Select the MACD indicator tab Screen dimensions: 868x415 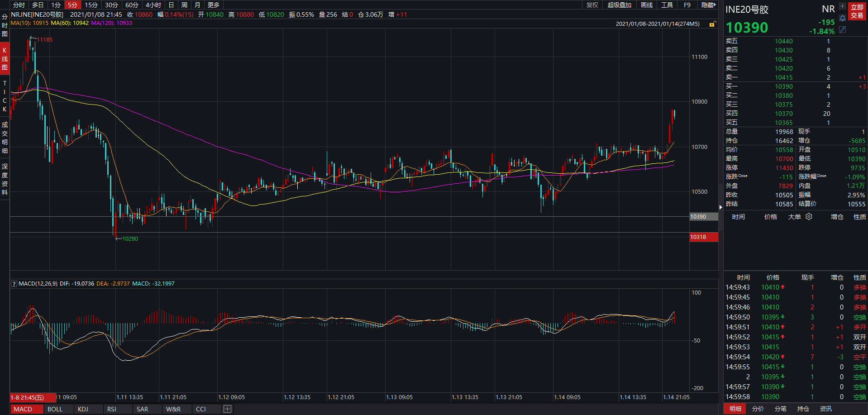pyautogui.click(x=23, y=409)
